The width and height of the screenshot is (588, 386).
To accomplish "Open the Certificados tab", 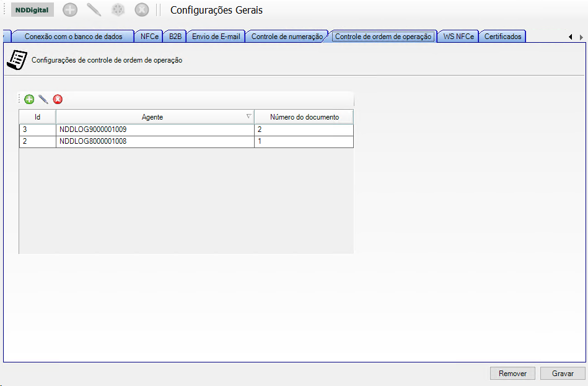I will point(502,37).
